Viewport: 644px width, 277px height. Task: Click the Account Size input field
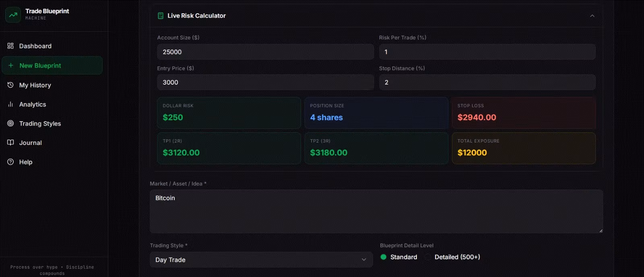[x=265, y=52]
